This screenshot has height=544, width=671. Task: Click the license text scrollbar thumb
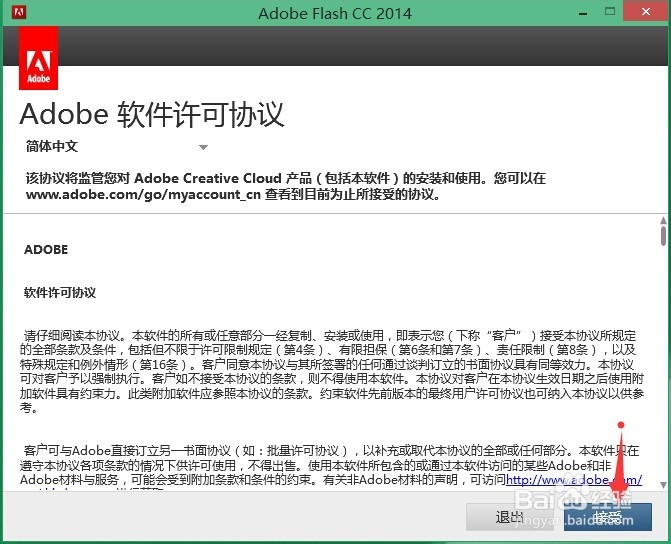[x=663, y=236]
